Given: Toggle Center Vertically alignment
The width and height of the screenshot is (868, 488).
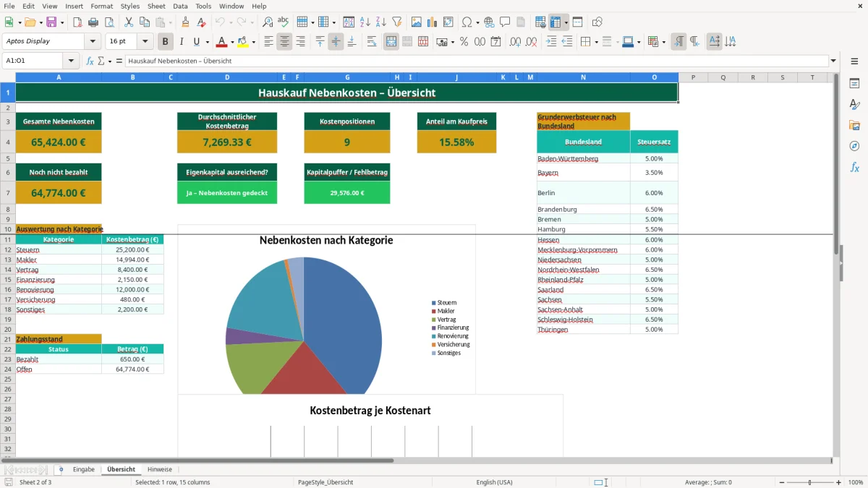Looking at the screenshot, I should tap(336, 41).
